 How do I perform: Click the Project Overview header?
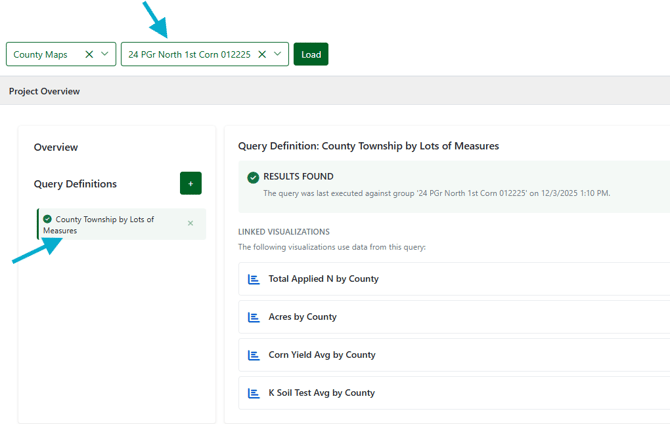coord(44,91)
